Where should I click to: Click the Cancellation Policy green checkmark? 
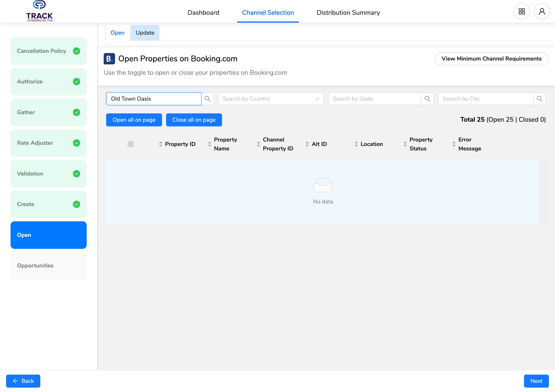point(77,51)
